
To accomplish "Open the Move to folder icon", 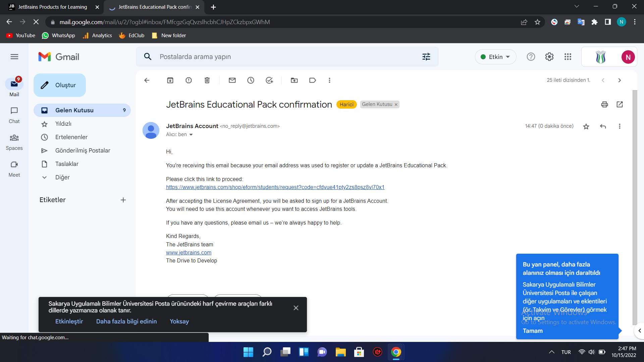I will [x=294, y=80].
